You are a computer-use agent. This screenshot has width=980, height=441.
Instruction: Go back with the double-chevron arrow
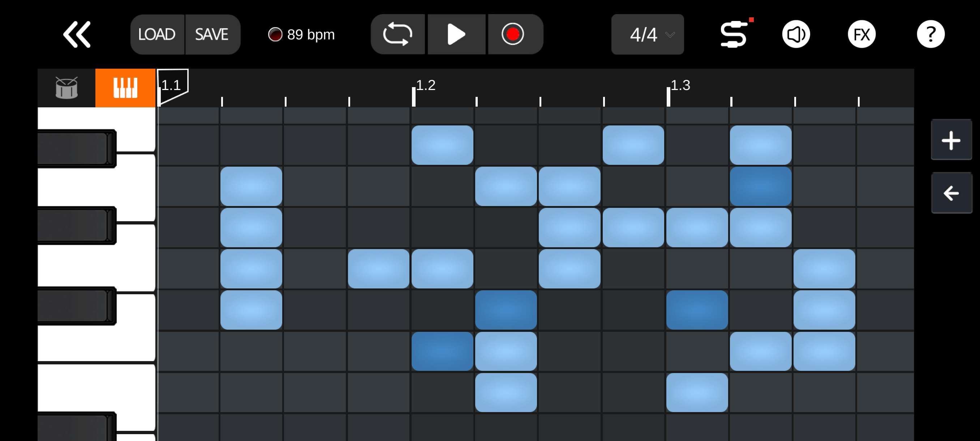click(x=77, y=34)
